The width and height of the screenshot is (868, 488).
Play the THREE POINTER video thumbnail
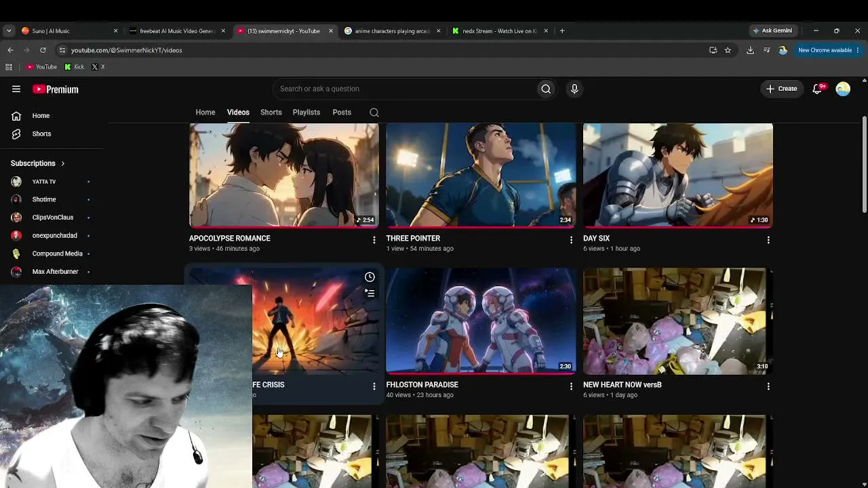[x=481, y=175]
